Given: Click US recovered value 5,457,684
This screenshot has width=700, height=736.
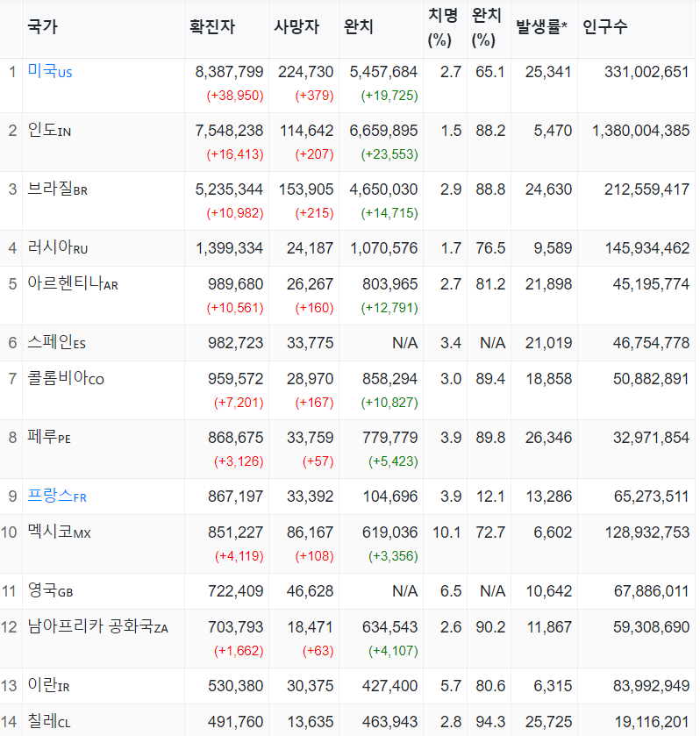Looking at the screenshot, I should point(383,72).
